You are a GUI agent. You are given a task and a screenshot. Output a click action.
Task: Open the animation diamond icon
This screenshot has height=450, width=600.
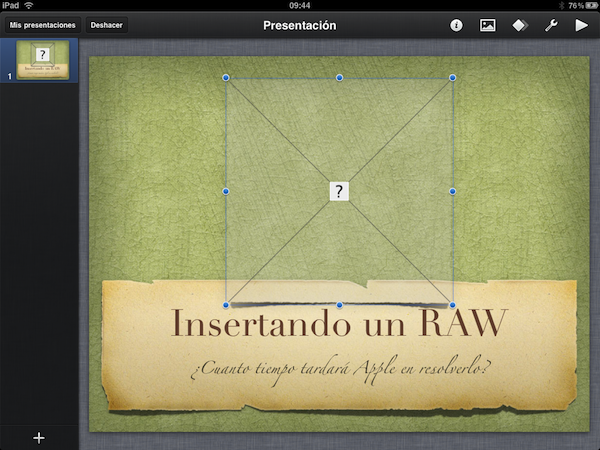tap(520, 25)
